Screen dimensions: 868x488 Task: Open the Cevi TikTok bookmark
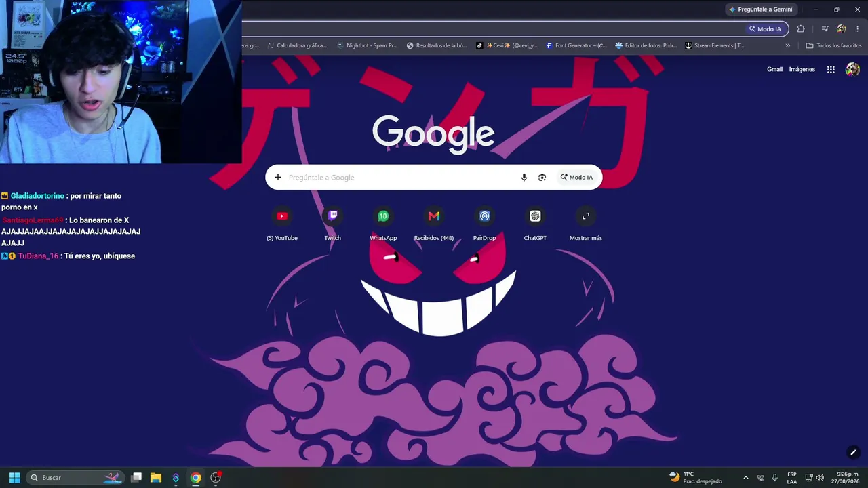507,45
